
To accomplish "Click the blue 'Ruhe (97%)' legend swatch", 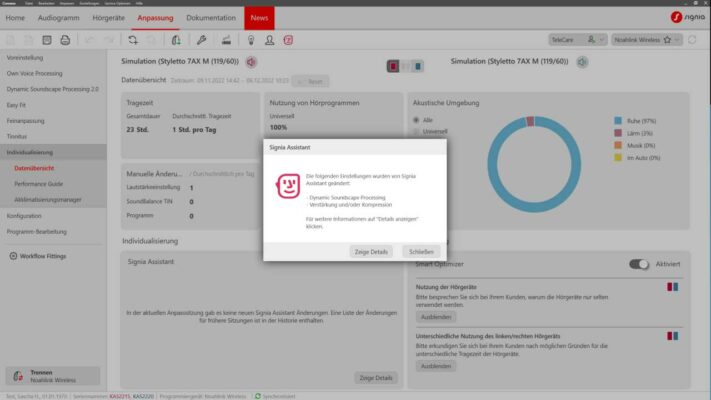I will [618, 121].
